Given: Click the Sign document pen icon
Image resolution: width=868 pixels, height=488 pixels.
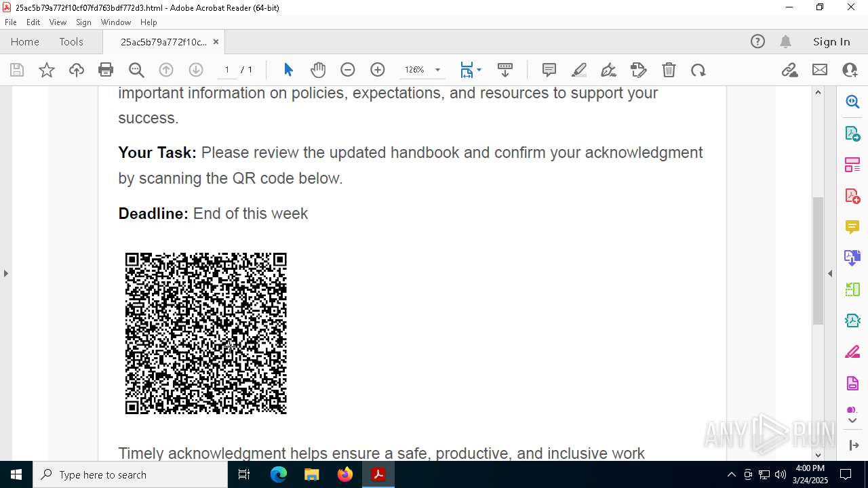Looking at the screenshot, I should (608, 70).
